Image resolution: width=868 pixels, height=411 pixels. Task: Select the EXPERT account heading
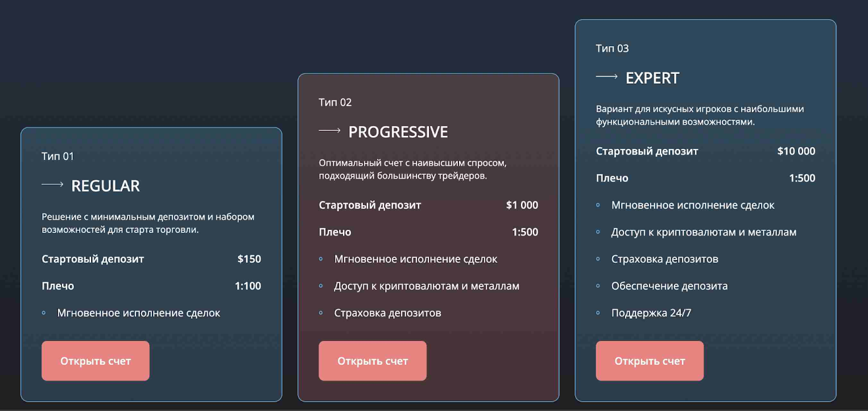coord(652,78)
